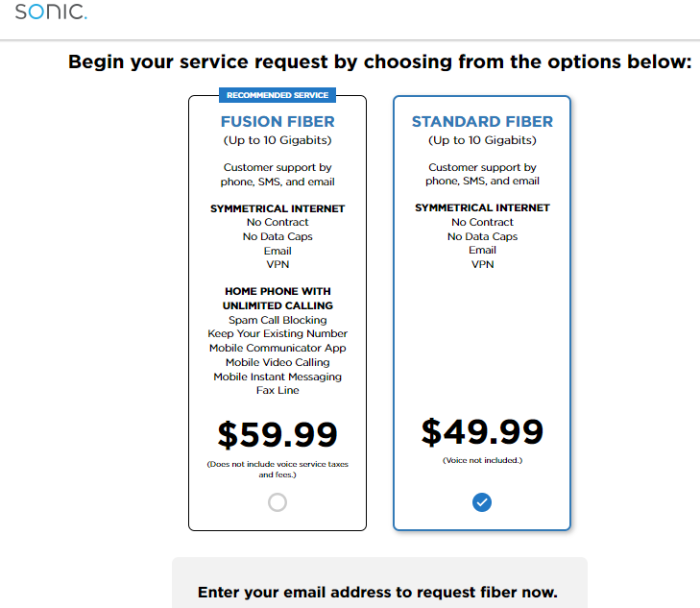The image size is (700, 608).
Task: Click the Recommended Service badge
Action: [x=278, y=95]
